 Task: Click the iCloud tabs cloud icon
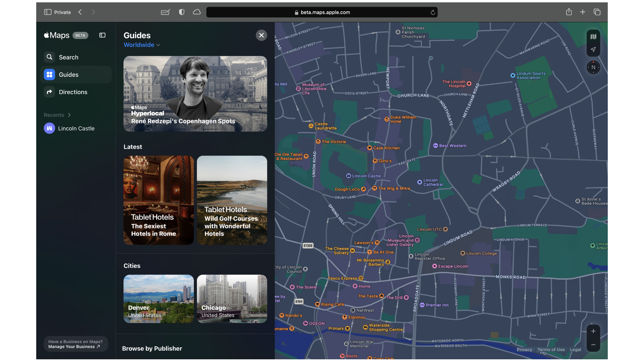coord(197,12)
